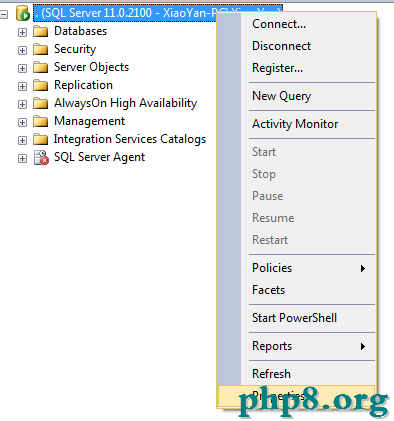
Task: Click the Replication folder icon
Action: pyautogui.click(x=41, y=85)
